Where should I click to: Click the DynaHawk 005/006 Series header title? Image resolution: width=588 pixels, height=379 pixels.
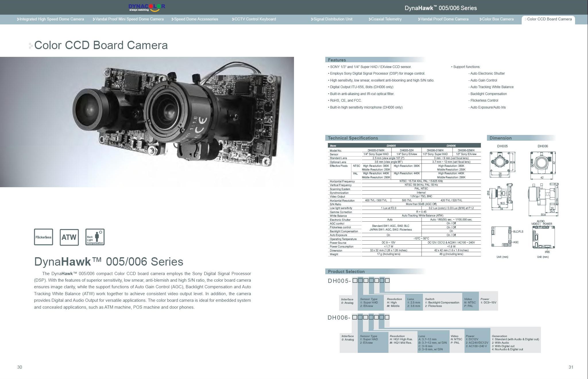pos(441,8)
